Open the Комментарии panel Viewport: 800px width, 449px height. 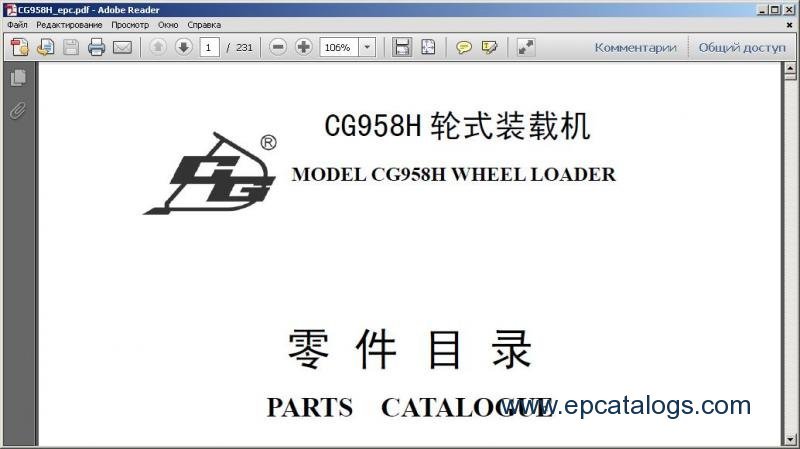pyautogui.click(x=635, y=47)
